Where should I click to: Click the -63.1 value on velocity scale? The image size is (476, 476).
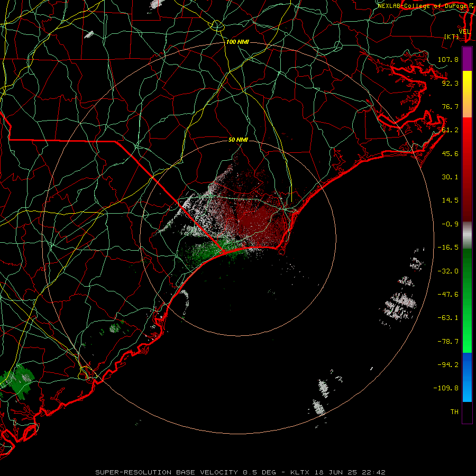coord(448,318)
